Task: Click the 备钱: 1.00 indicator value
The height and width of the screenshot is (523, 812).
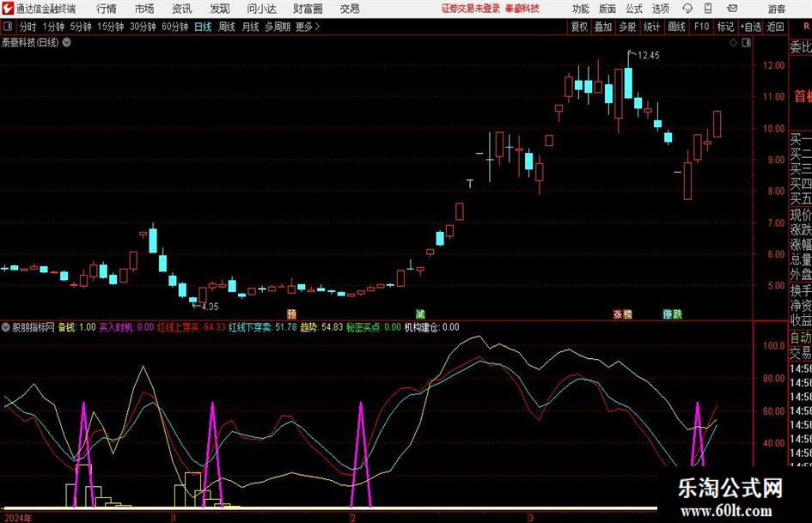Action: tap(76, 327)
